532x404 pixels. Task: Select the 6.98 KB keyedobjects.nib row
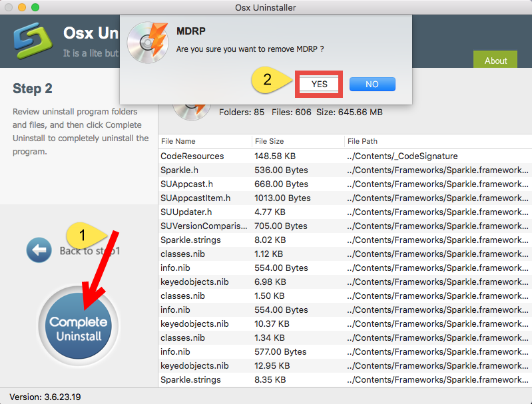[345, 282]
